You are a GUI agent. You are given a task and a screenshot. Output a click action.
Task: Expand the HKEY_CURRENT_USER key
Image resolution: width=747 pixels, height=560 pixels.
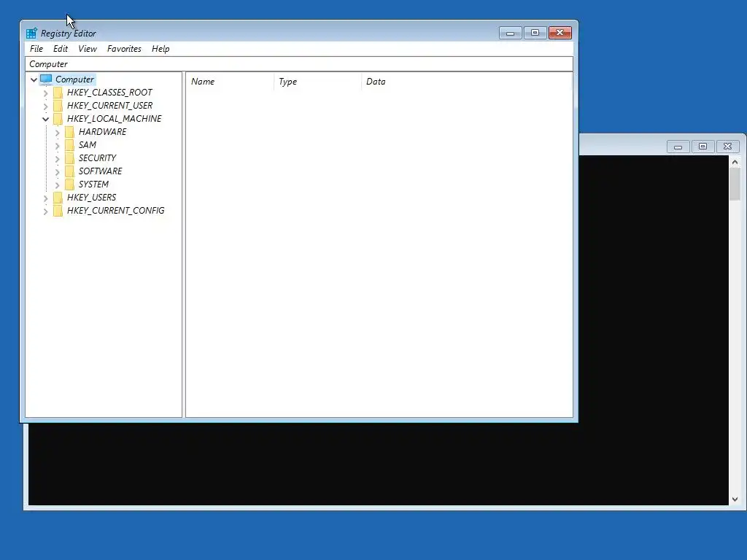pos(46,106)
